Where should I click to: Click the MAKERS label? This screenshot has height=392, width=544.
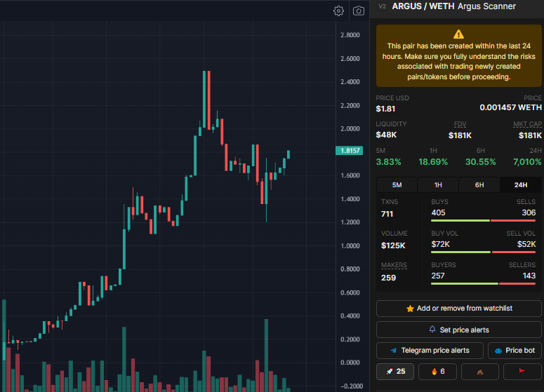(x=394, y=265)
